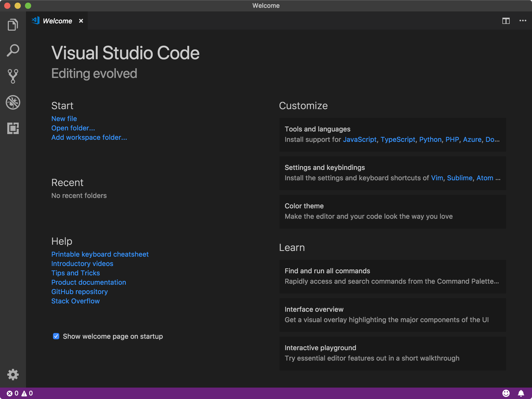Screen dimensions: 532x399
Task: Open the Extensions view
Action: tap(13, 128)
